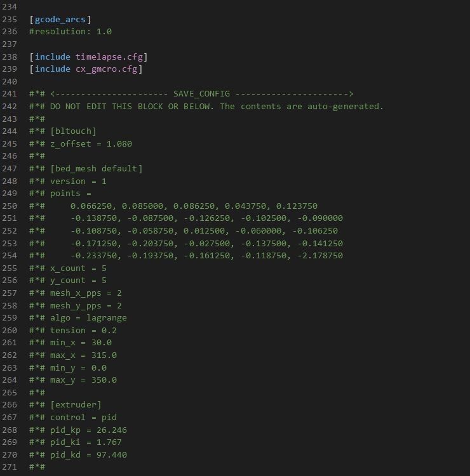
Task: Click the mesh point value 0.066250
Action: [91, 206]
